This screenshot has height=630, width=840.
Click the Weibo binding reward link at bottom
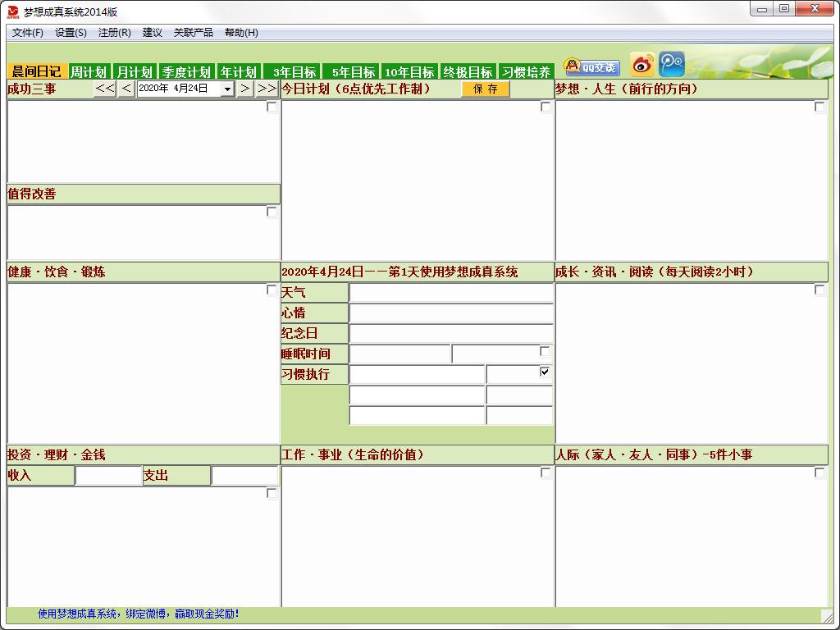[139, 614]
